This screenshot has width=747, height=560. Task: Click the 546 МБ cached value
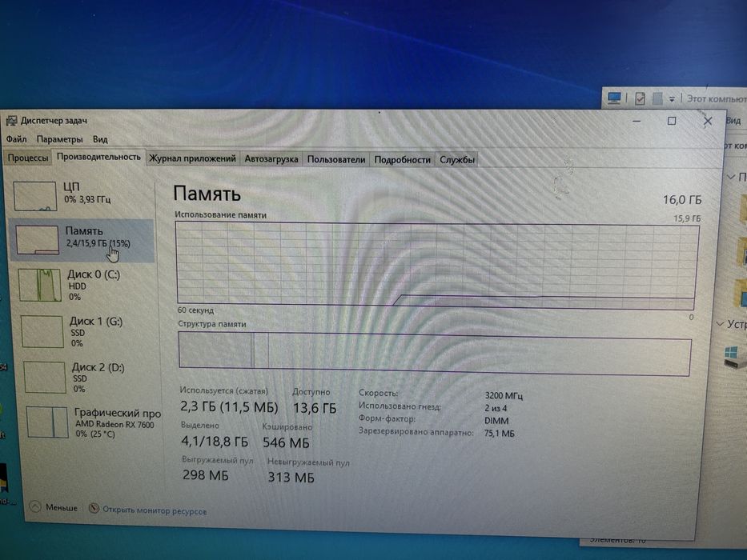pos(286,443)
